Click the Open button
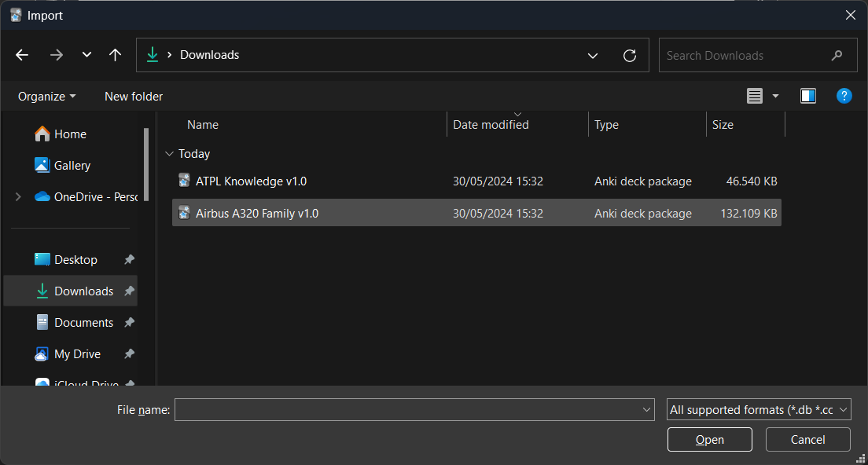Image resolution: width=868 pixels, height=465 pixels. [x=710, y=440]
